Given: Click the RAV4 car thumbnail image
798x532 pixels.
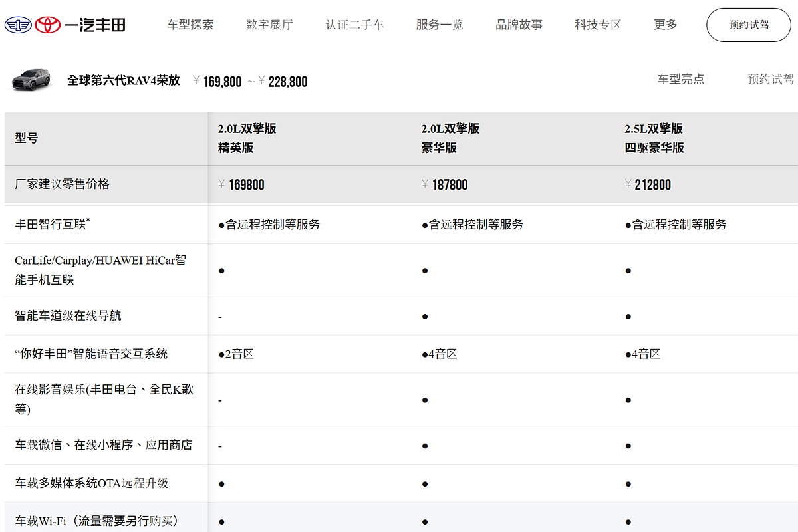Looking at the screenshot, I should tap(32, 80).
